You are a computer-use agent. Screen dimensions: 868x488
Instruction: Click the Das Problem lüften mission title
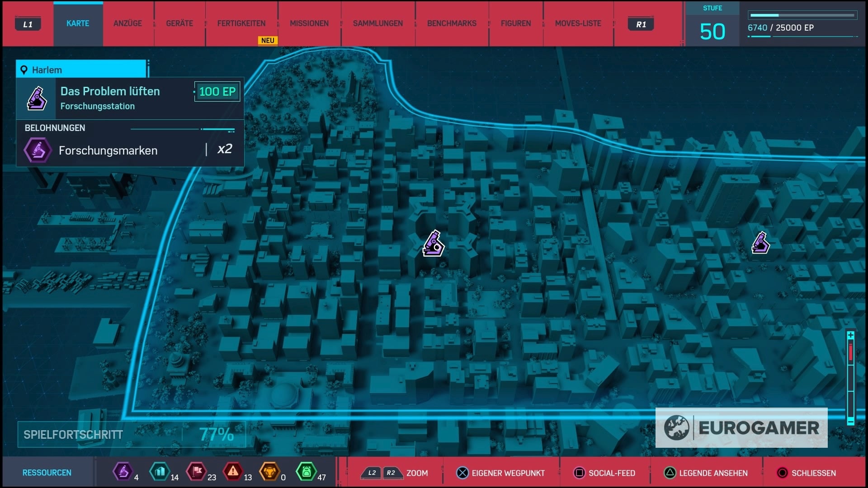tap(110, 91)
